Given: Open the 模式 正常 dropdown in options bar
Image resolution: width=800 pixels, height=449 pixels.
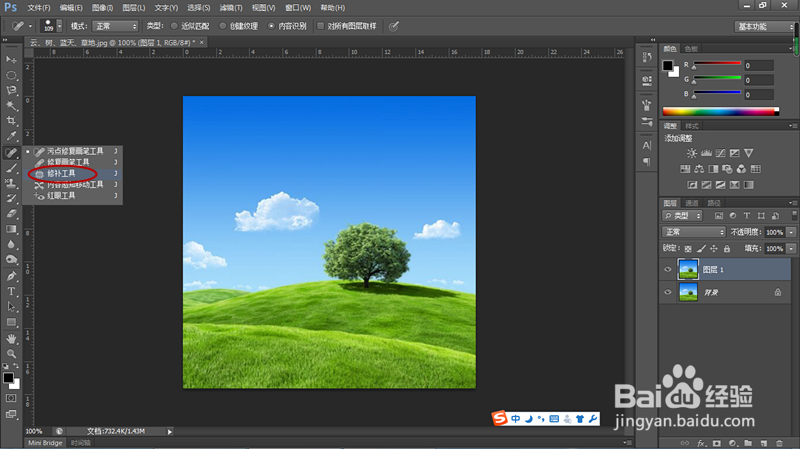Looking at the screenshot, I should (x=115, y=26).
